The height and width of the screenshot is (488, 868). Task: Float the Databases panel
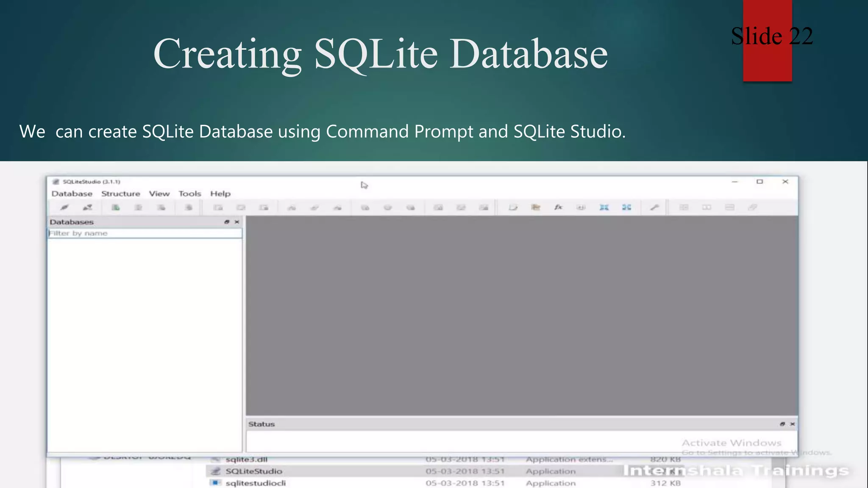coord(227,222)
